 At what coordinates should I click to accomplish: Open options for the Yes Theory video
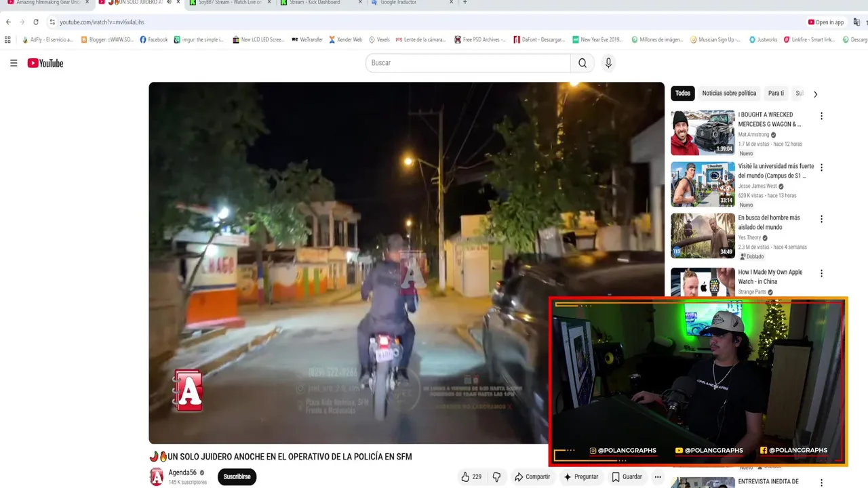click(821, 220)
